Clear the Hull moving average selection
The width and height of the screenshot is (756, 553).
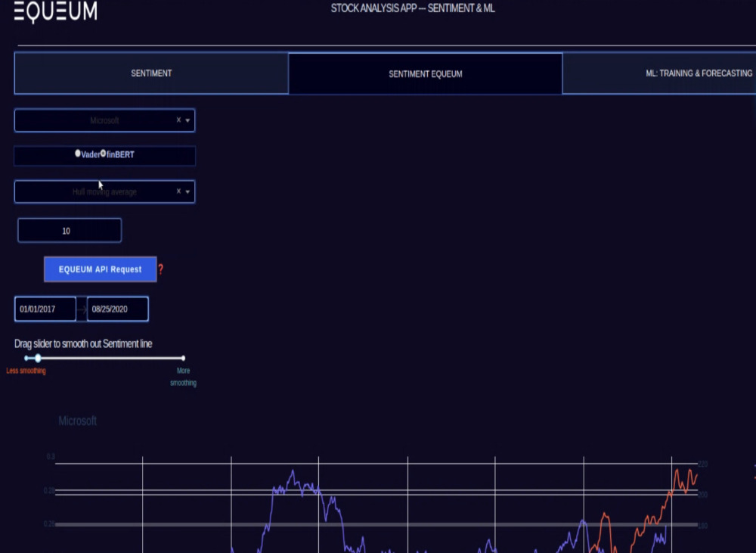pos(178,191)
